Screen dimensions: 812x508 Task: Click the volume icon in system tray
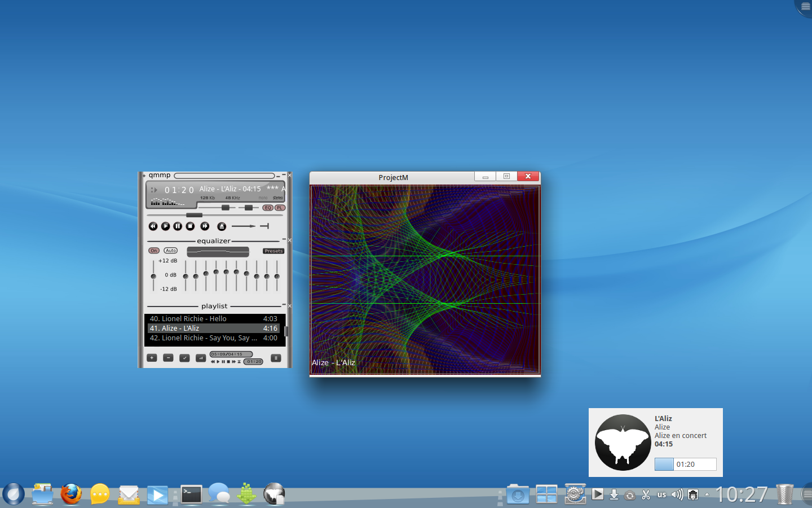[677, 495]
